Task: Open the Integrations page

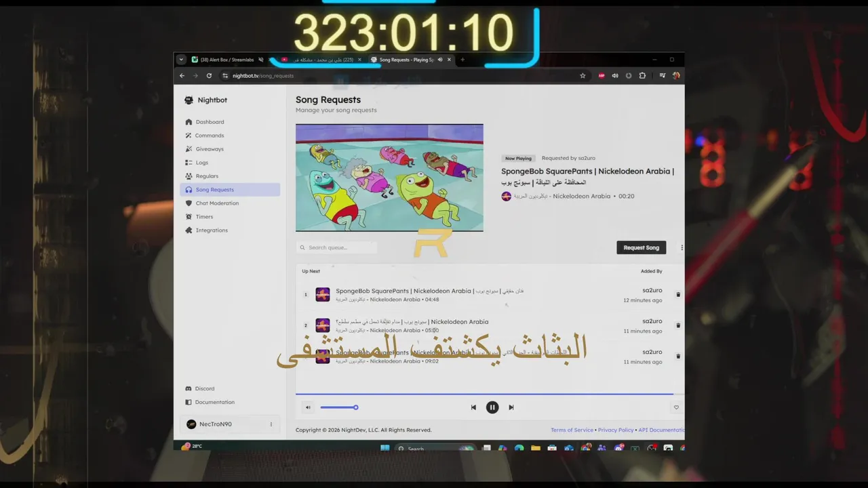Action: (x=230, y=230)
